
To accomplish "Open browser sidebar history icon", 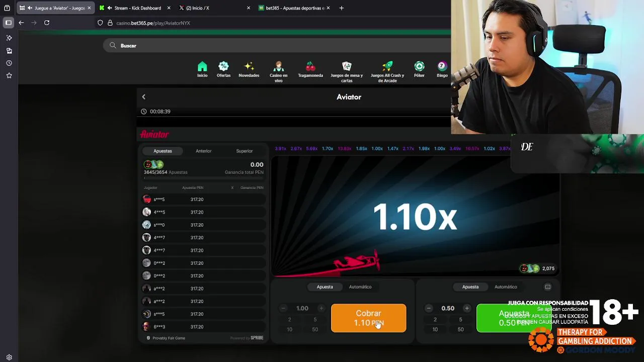I will click(9, 63).
